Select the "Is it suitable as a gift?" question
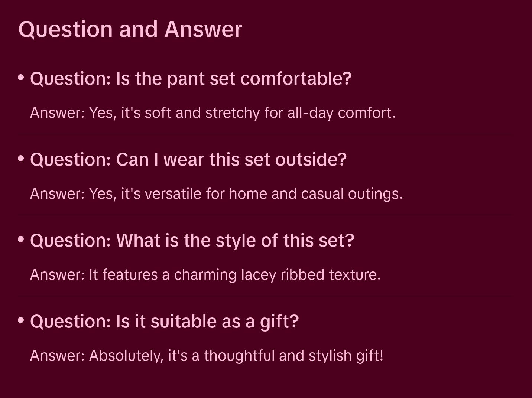Image resolution: width=532 pixels, height=398 pixels. (164, 322)
